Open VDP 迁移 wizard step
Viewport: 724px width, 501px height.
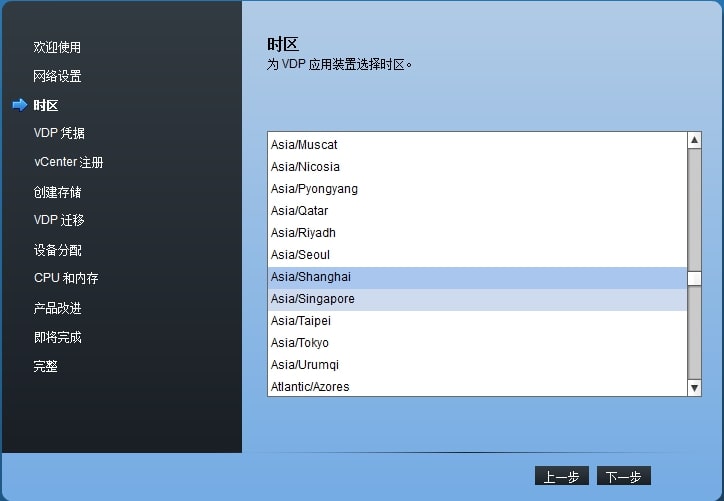coord(59,220)
